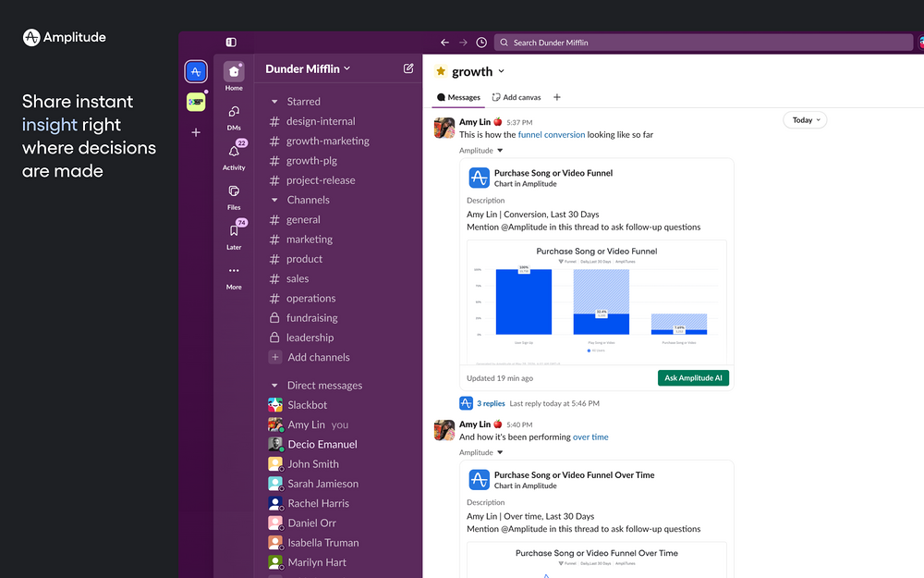
Task: Switch to the second workspace icon
Action: coord(196,102)
